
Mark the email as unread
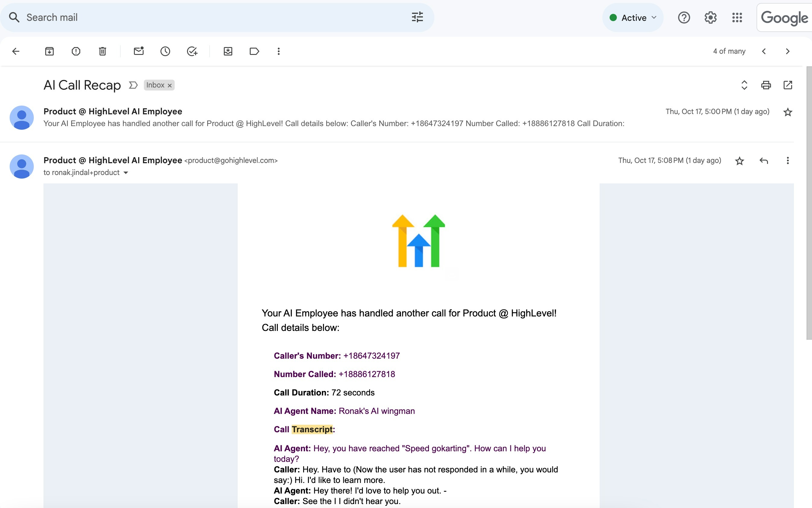pos(139,51)
